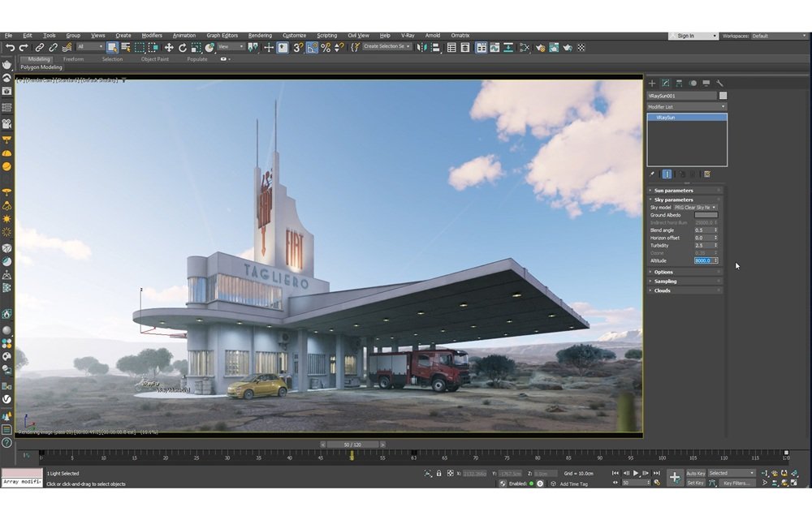
Task: Open the Material Editor
Action: [x=539, y=47]
